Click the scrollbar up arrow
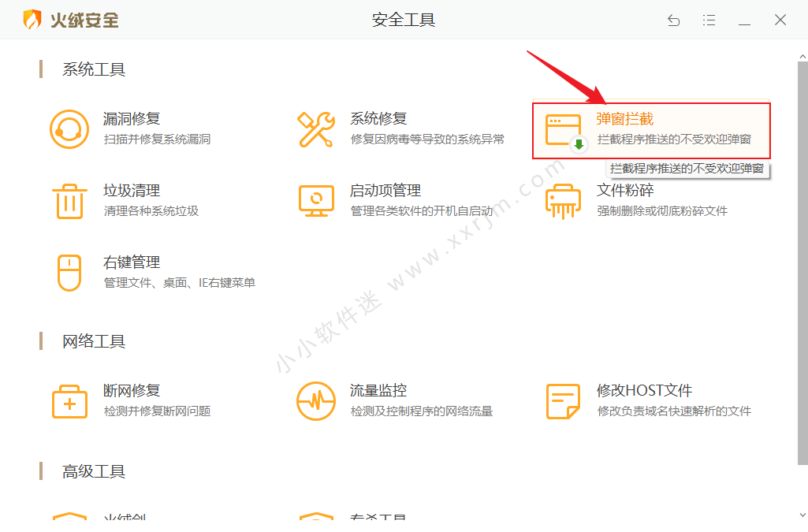The height and width of the screenshot is (532, 808). tap(802, 56)
